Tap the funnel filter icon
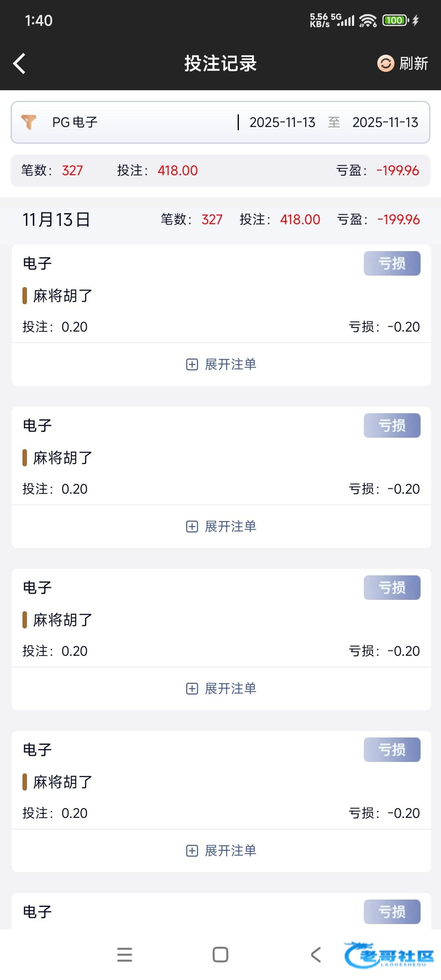 pyautogui.click(x=29, y=122)
